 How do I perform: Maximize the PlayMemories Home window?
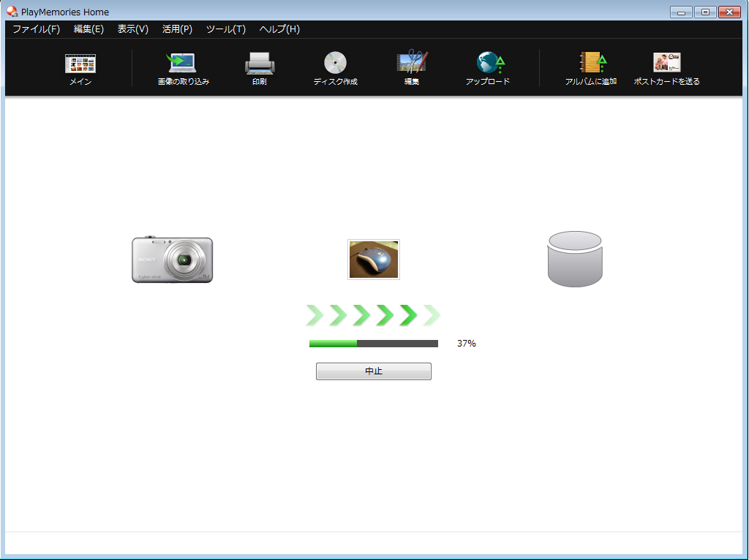click(705, 12)
